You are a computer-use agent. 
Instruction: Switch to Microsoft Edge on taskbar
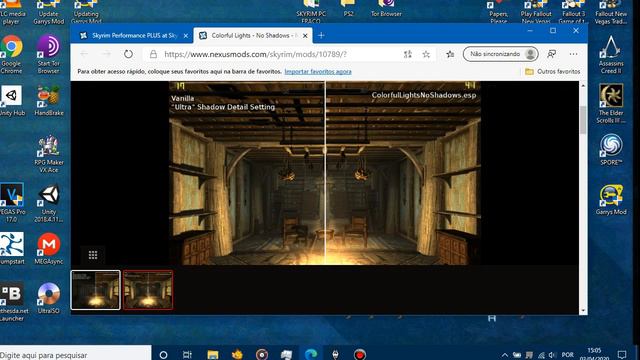coord(311,354)
